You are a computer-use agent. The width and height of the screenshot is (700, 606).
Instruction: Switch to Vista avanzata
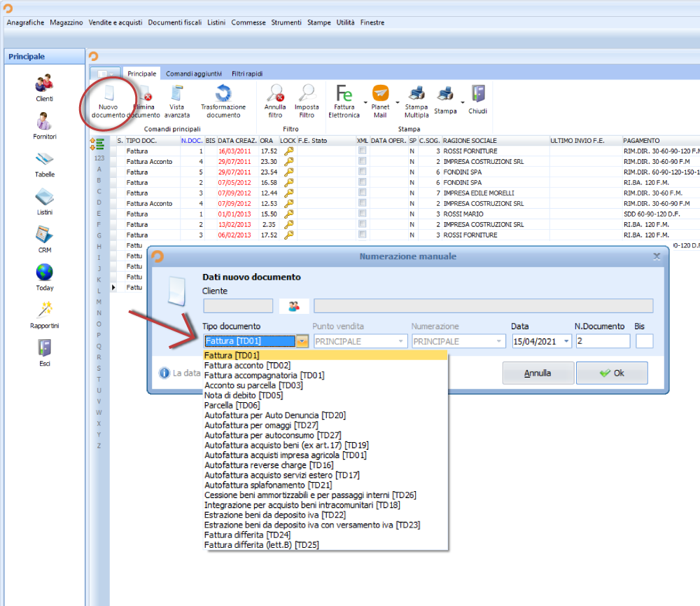[x=177, y=102]
